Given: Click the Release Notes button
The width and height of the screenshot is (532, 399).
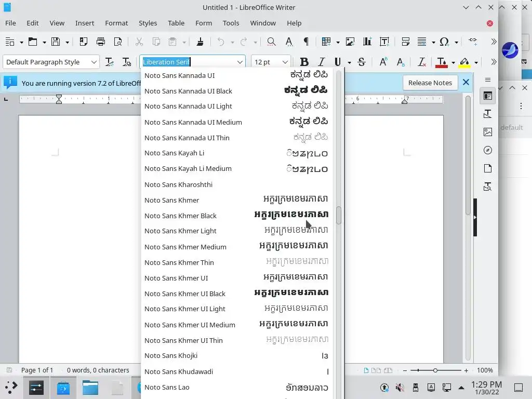Looking at the screenshot, I should (x=430, y=83).
